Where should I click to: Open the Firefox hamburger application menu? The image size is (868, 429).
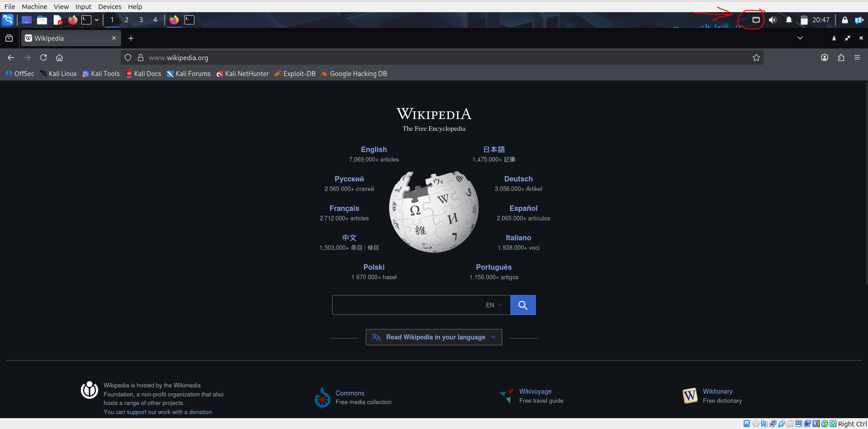(857, 57)
